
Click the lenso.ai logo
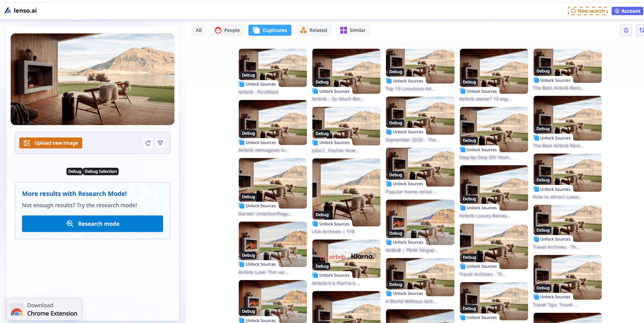pyautogui.click(x=20, y=10)
